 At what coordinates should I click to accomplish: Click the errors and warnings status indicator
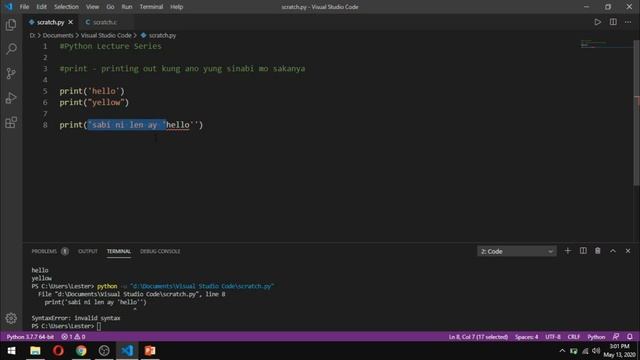point(73,337)
